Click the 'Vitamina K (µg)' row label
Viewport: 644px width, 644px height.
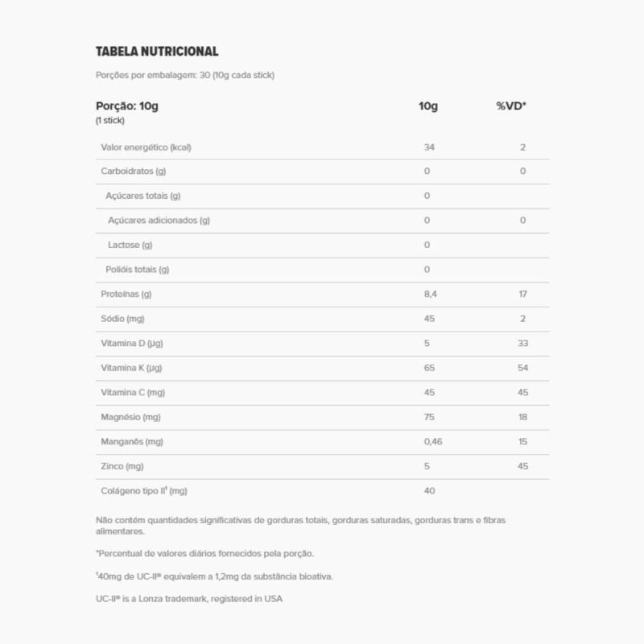point(133,368)
